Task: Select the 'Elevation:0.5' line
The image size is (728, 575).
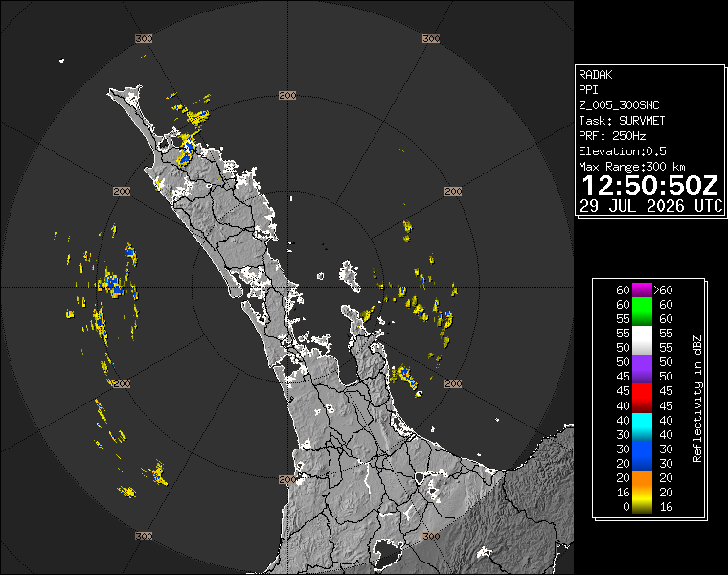Action: (623, 151)
